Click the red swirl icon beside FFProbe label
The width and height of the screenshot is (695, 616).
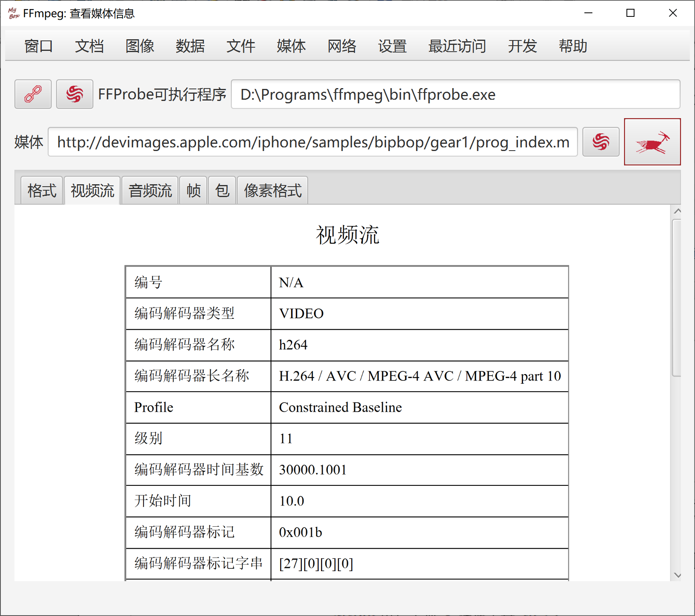pos(75,94)
